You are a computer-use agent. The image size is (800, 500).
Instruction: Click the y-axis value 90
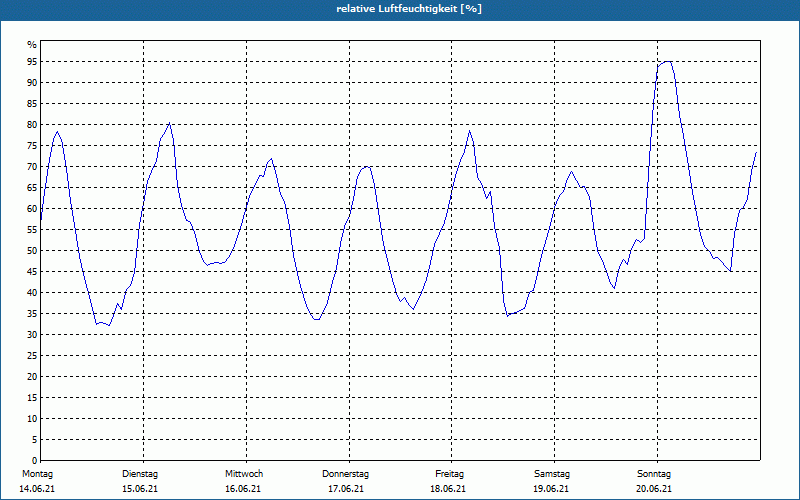32,83
